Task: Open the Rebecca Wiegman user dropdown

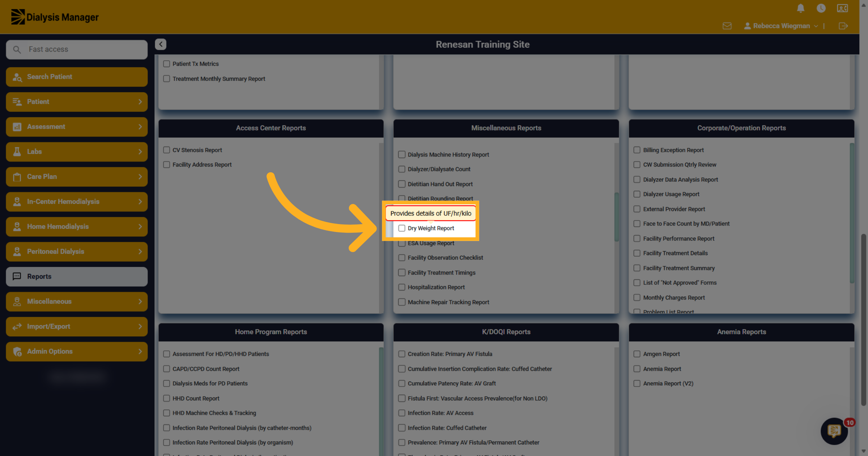Action: click(781, 26)
